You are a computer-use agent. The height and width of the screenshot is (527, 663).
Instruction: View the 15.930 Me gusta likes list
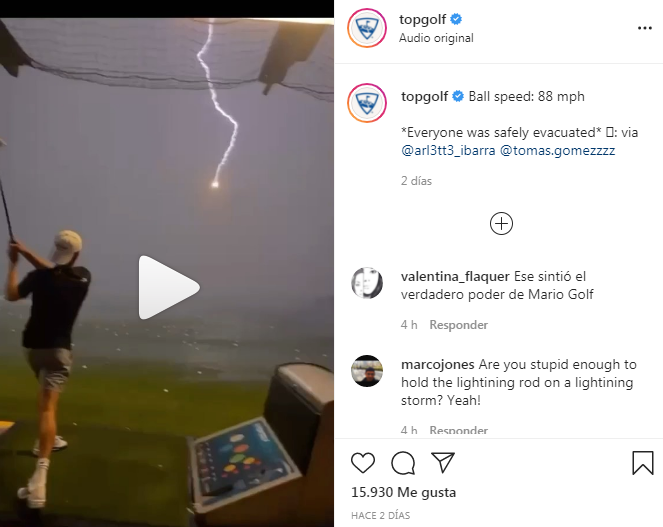[403, 492]
